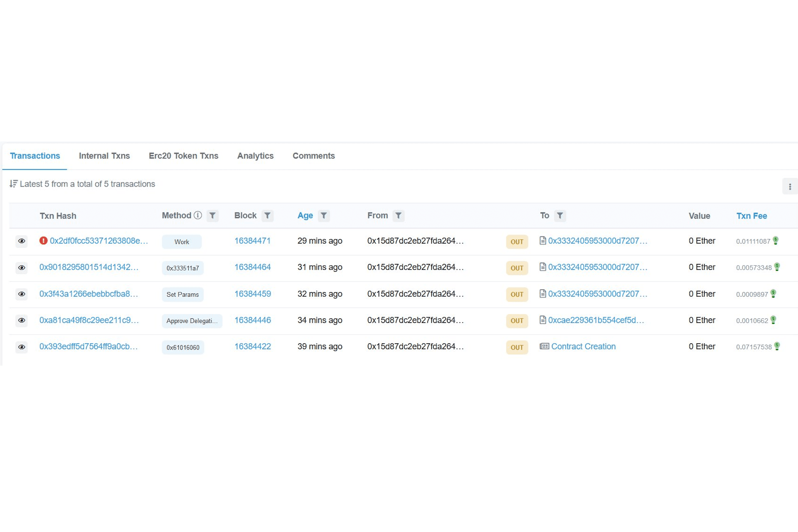Screen dimensions: 798x532
Task: Toggle eye preview for transaction 0x393edff5
Action: click(x=22, y=347)
